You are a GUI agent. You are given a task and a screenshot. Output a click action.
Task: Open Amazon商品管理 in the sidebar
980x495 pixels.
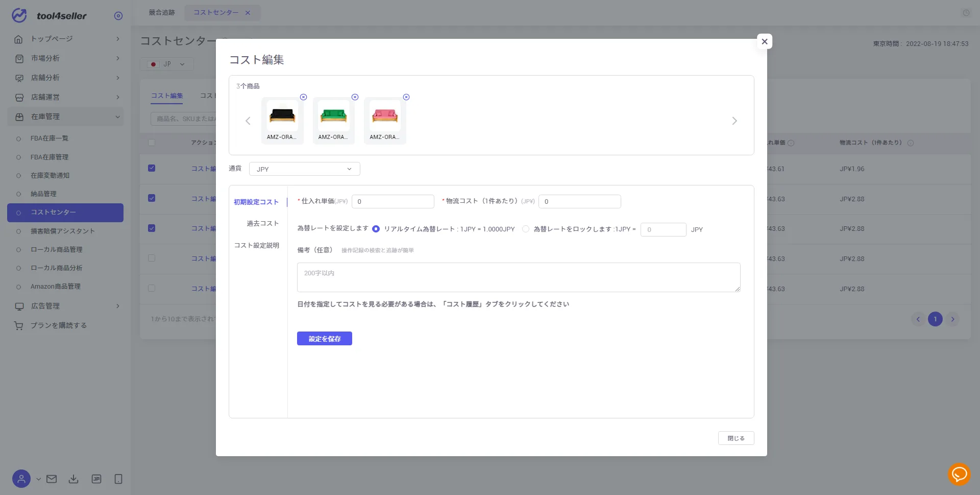(56, 287)
